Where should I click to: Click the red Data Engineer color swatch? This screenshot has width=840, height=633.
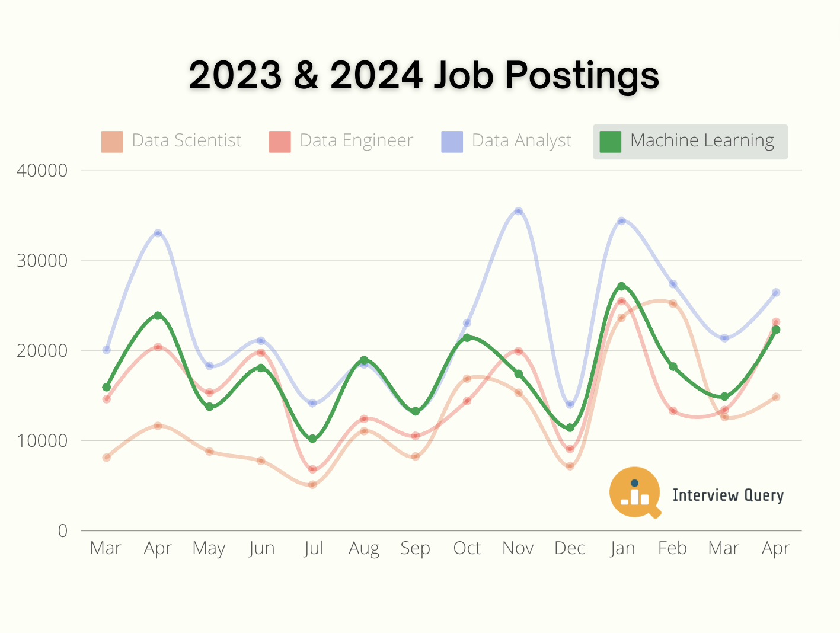tap(280, 142)
